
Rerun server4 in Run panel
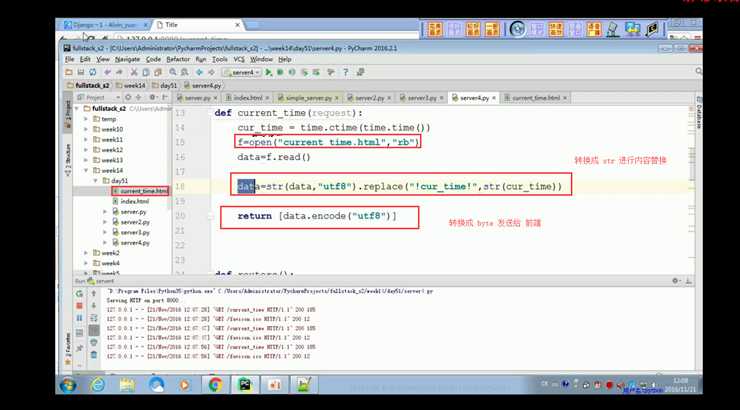click(79, 293)
